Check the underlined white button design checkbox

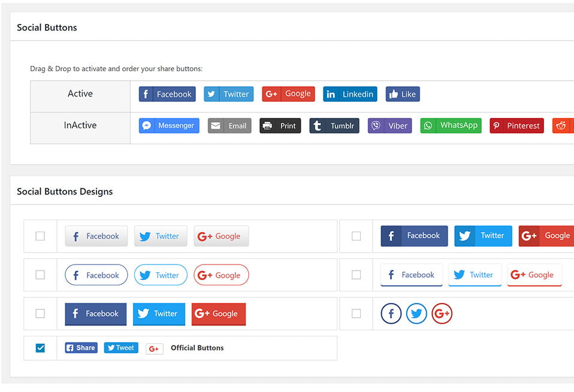click(x=356, y=275)
